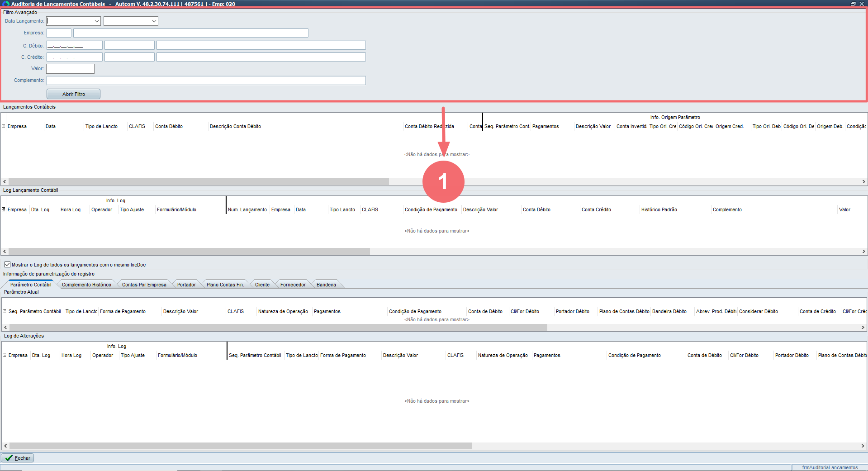Open the column chooser icon in Log de Alterações grid
Screen dimensions: 868x471
[x=5, y=355]
